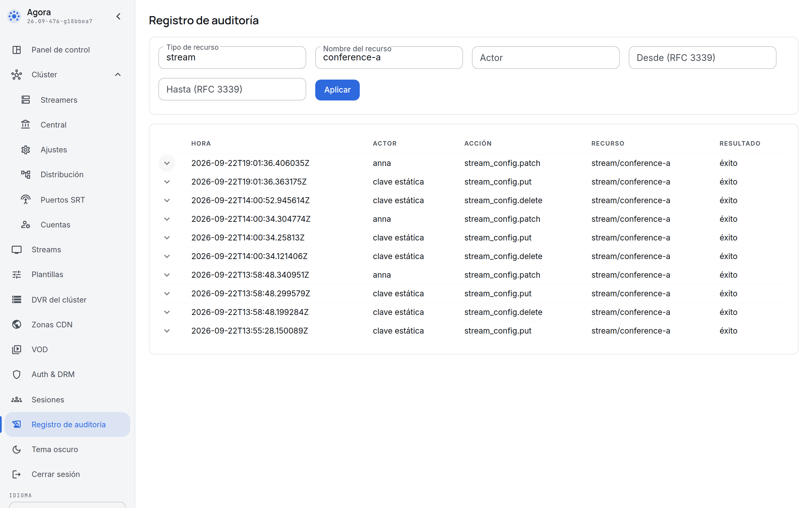Focus the Tipo de recurso field
Image resolution: width=812 pixels, height=508 pixels.
pyautogui.click(x=232, y=58)
